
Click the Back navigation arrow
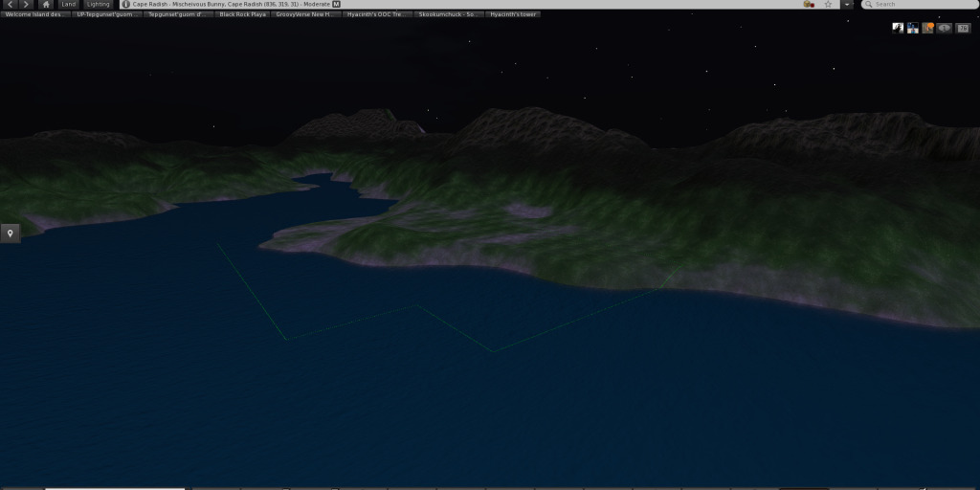click(x=10, y=4)
